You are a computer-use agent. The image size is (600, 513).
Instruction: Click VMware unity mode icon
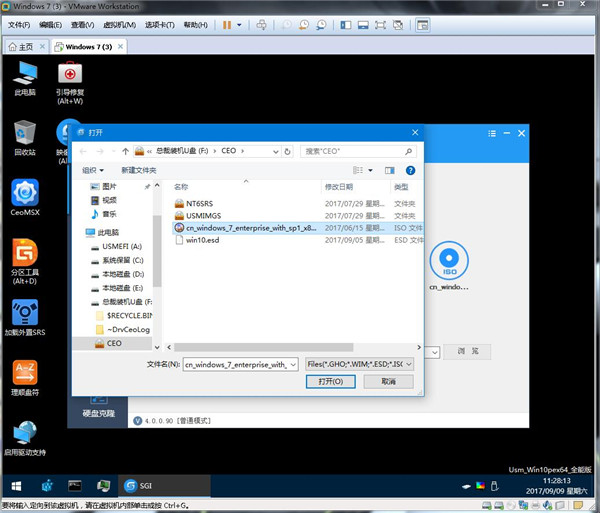pos(398,25)
